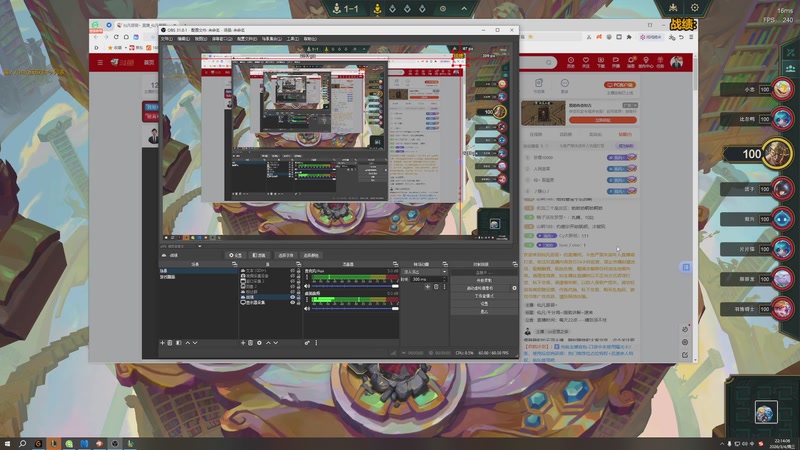Viewport: 800px width, 450px height.
Task: Open 桌面音频 channel three-dot menu
Action: 307,299
